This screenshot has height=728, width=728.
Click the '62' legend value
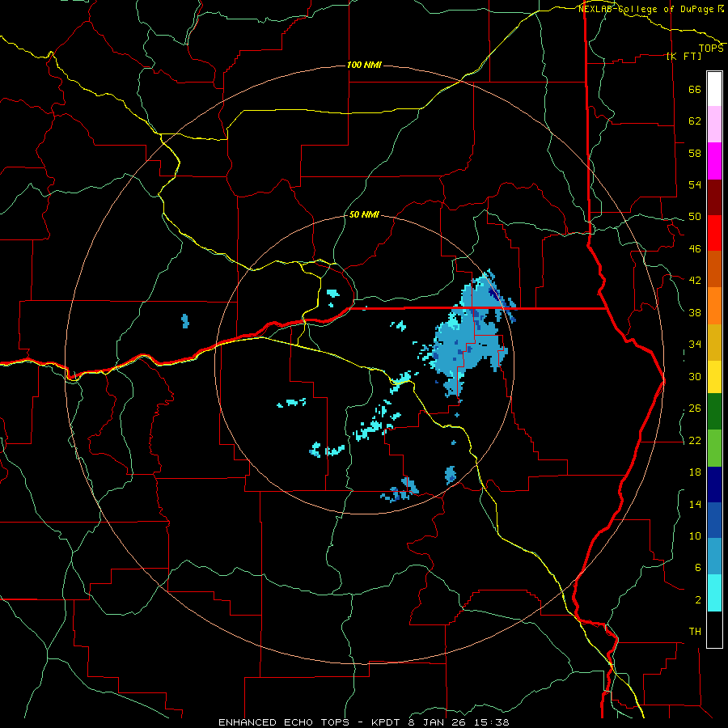695,121
